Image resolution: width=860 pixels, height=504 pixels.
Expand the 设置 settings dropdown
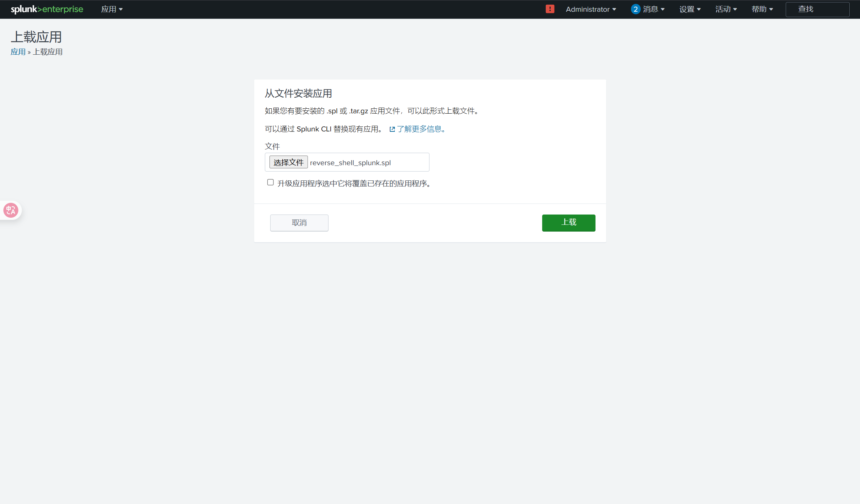690,9
